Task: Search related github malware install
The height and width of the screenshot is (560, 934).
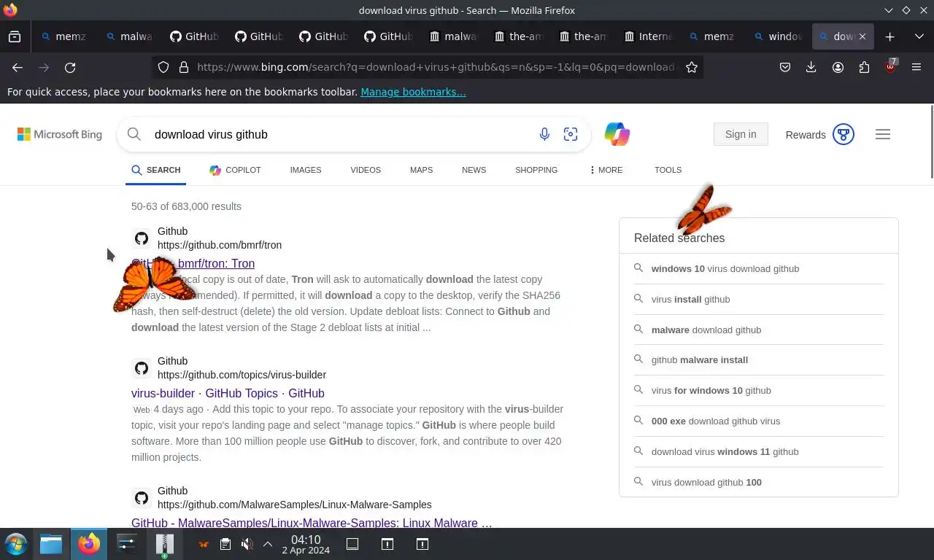Action: click(x=700, y=359)
